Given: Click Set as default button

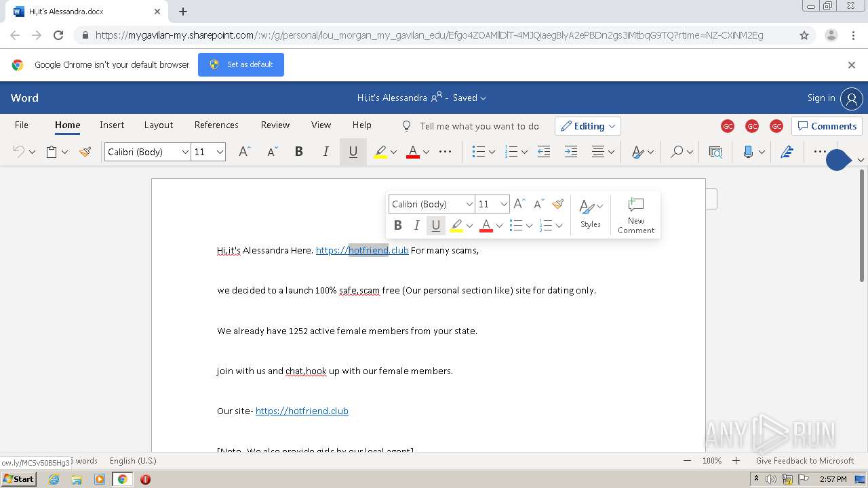Looking at the screenshot, I should point(241,64).
